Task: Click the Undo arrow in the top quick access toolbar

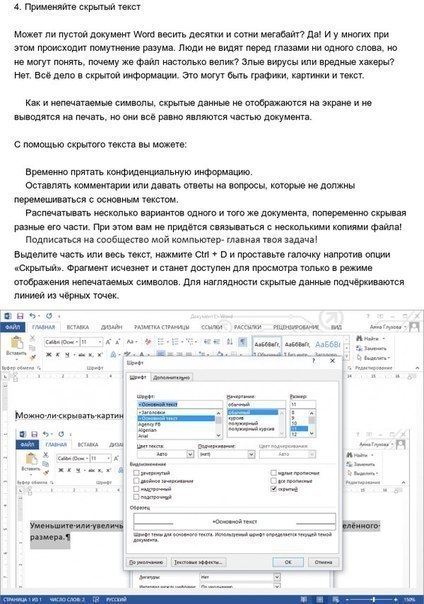Action: coord(33,316)
